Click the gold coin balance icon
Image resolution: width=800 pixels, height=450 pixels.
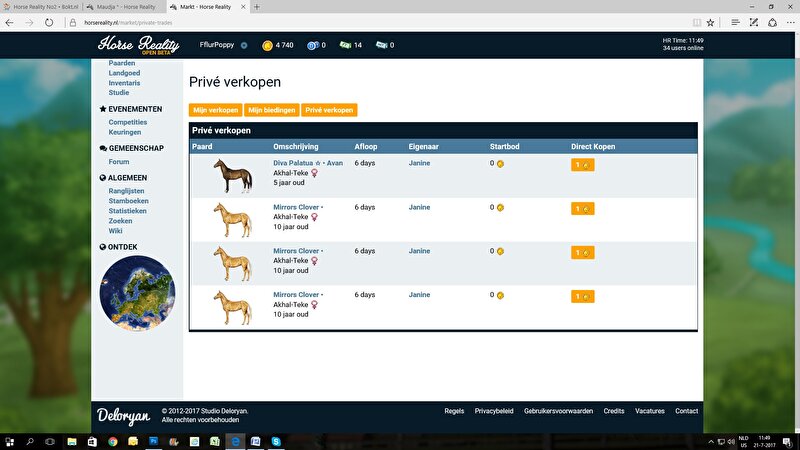click(x=267, y=45)
